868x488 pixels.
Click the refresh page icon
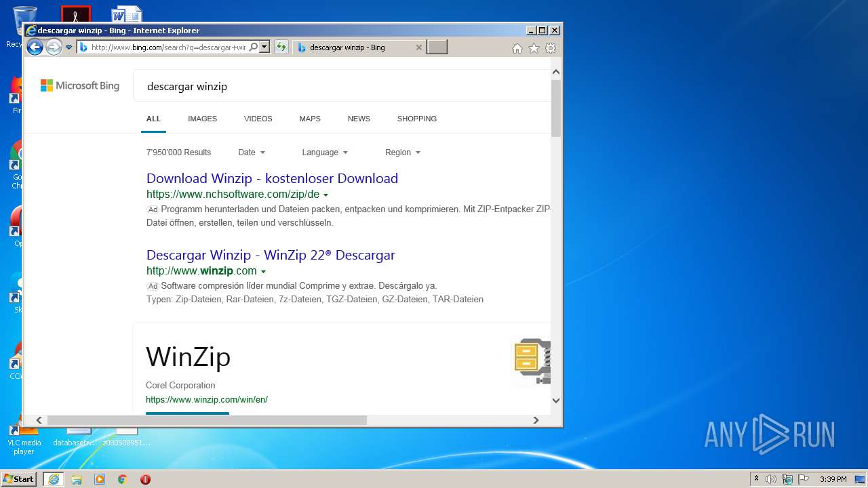[x=281, y=47]
